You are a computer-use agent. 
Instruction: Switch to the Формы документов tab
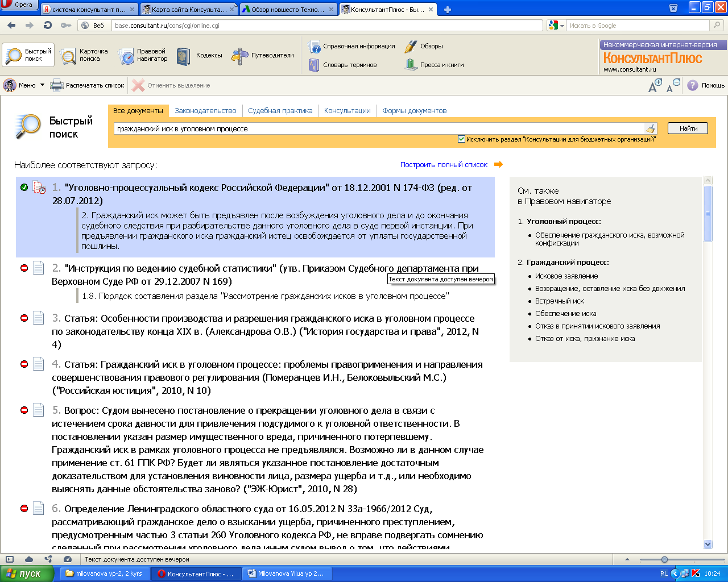415,111
